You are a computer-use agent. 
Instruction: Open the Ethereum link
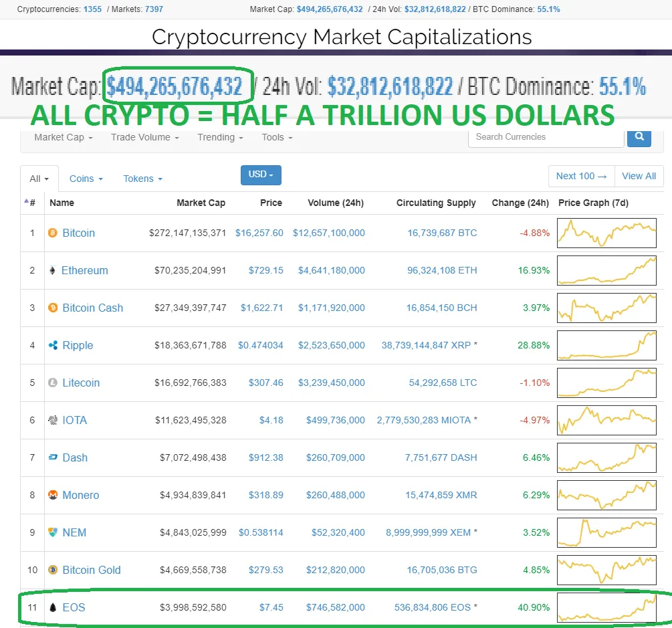[85, 270]
